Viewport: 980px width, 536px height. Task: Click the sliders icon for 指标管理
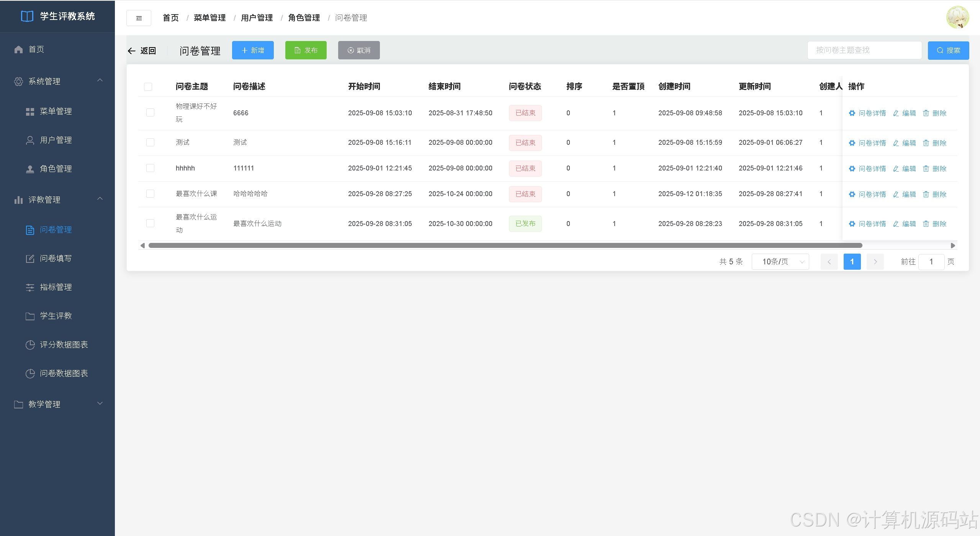point(30,287)
